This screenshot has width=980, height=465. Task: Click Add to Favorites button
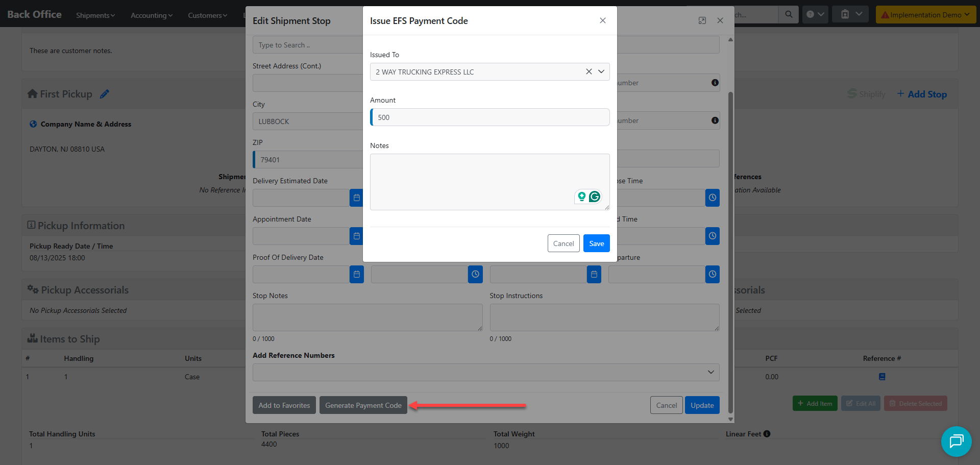coord(284,405)
